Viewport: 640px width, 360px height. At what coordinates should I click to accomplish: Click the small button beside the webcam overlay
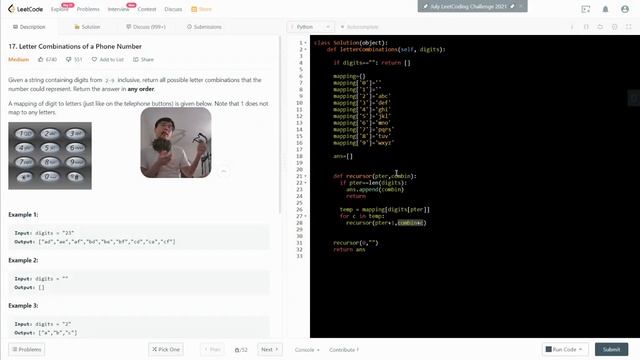(223, 171)
